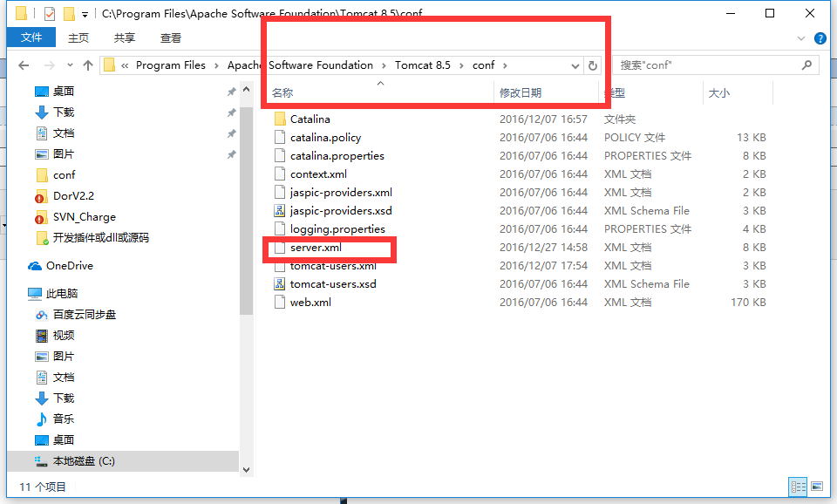Click Program Files in the address breadcrumb
The width and height of the screenshot is (837, 504).
171,65
